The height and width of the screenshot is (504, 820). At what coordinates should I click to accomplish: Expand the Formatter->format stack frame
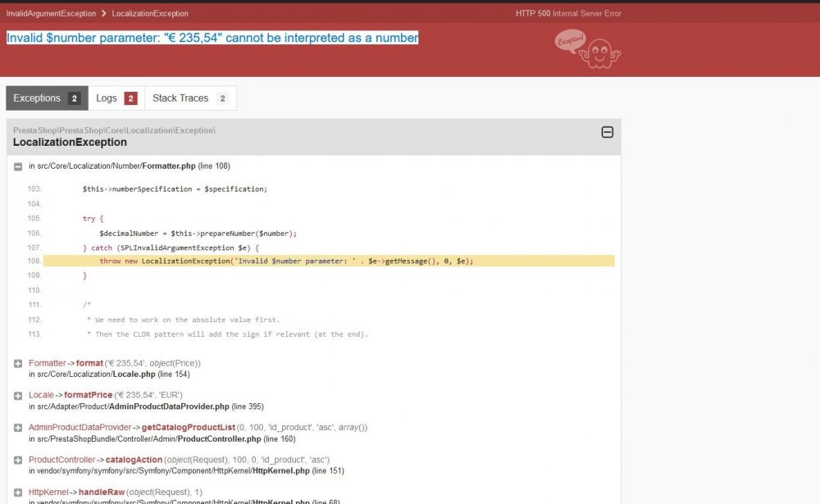click(17, 361)
